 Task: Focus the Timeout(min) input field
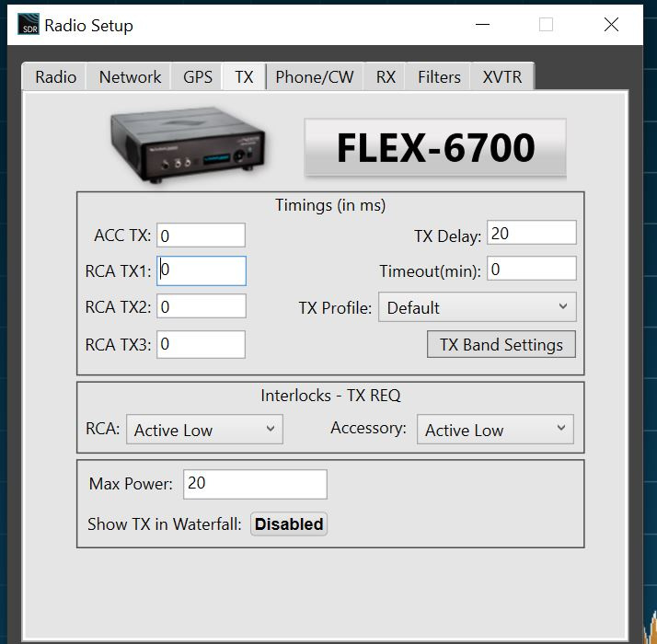531,269
